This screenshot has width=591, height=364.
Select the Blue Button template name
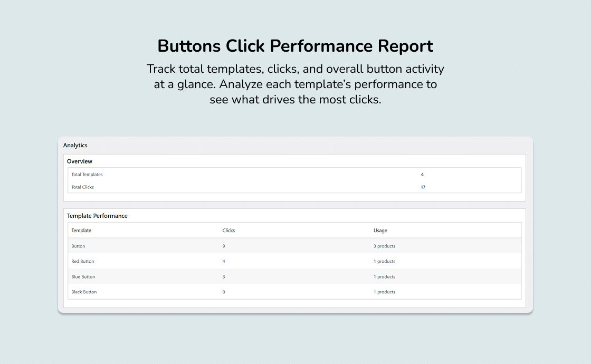click(83, 276)
